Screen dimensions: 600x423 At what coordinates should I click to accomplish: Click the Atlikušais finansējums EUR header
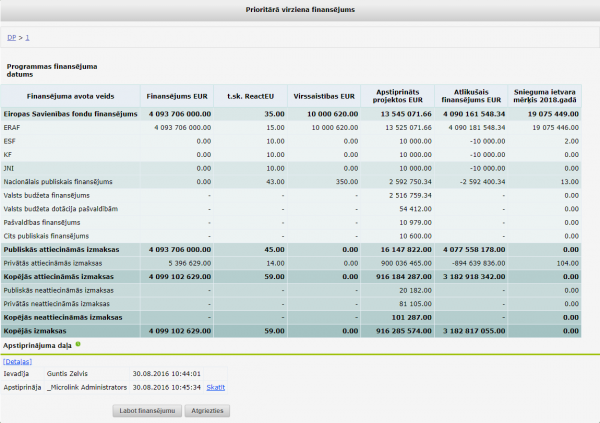tap(469, 97)
